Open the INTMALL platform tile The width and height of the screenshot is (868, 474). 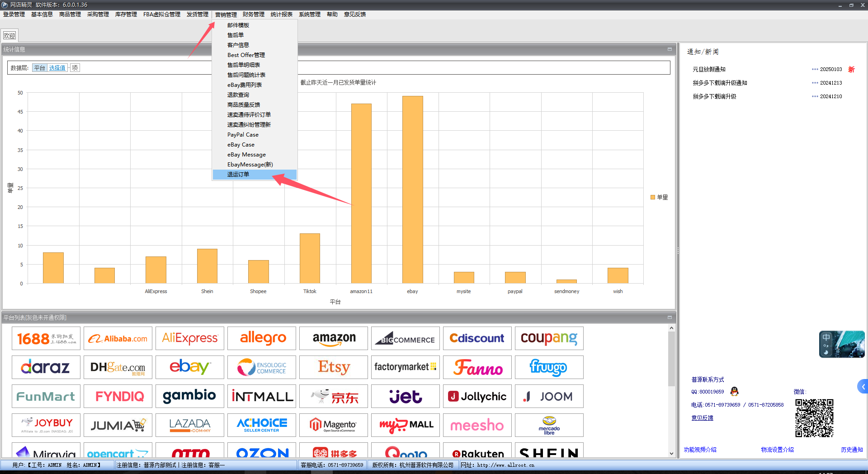(262, 396)
